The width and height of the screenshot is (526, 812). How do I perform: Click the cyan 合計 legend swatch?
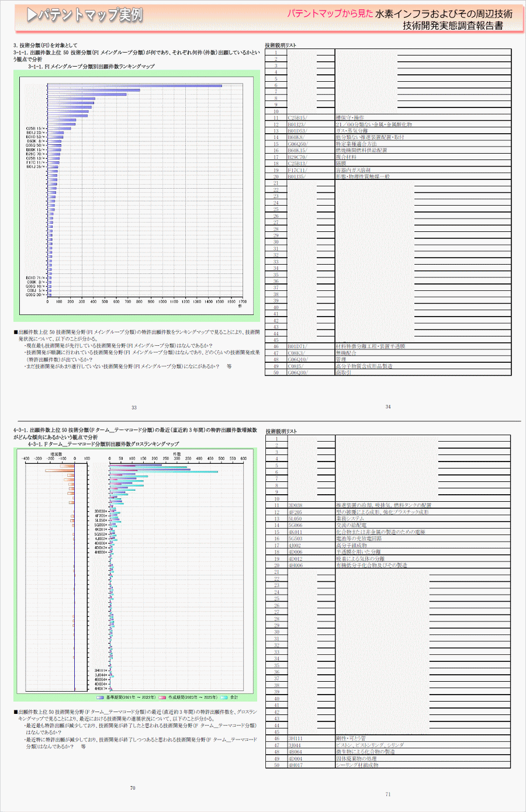point(224,697)
